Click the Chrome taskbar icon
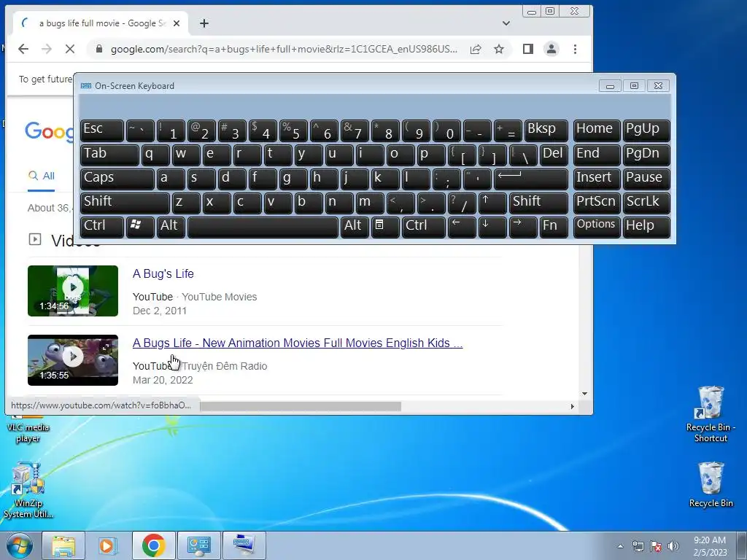 (x=153, y=545)
